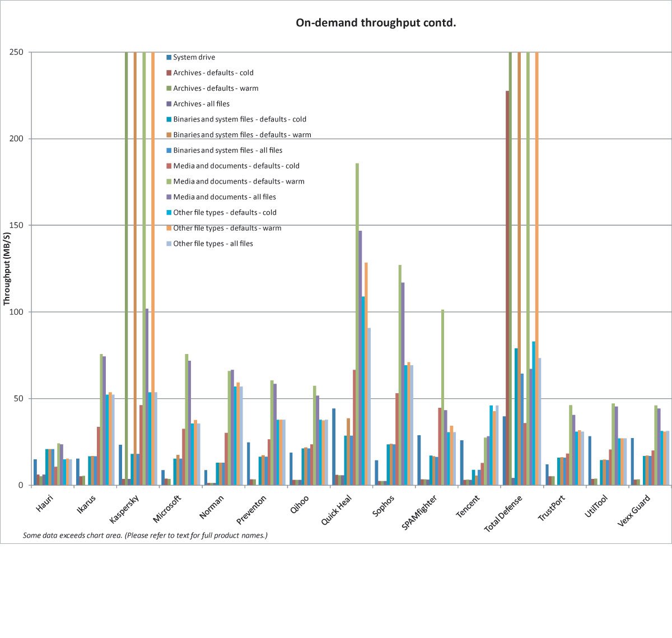Click SPAMfighter's tallest light green bar

pyautogui.click(x=442, y=397)
